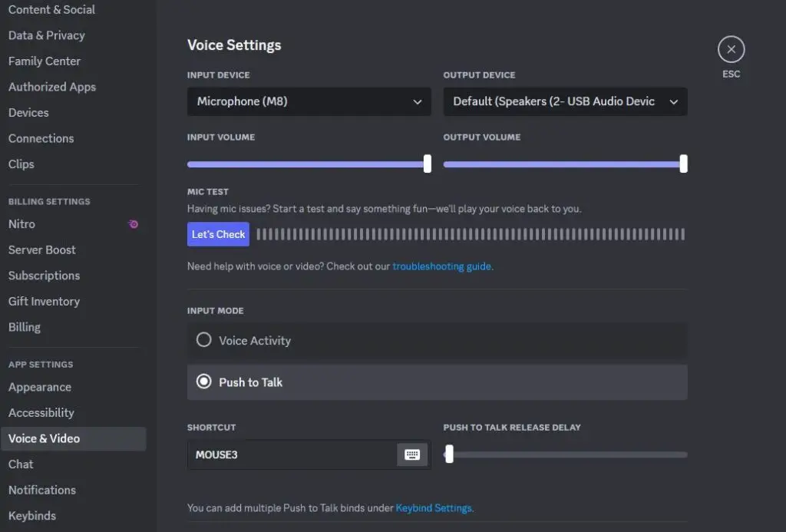The image size is (786, 532).
Task: Open Connections settings
Action: 41,138
